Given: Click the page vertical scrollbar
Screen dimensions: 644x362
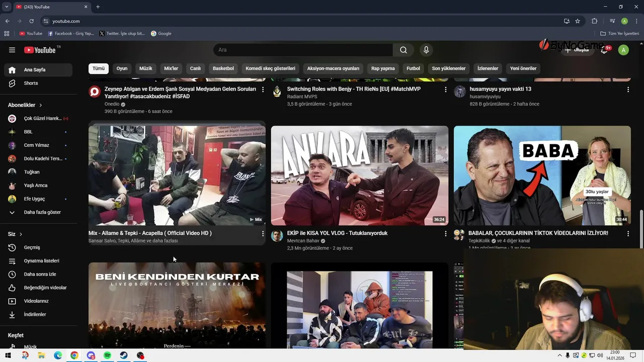Looking at the screenshot, I should coord(641,229).
